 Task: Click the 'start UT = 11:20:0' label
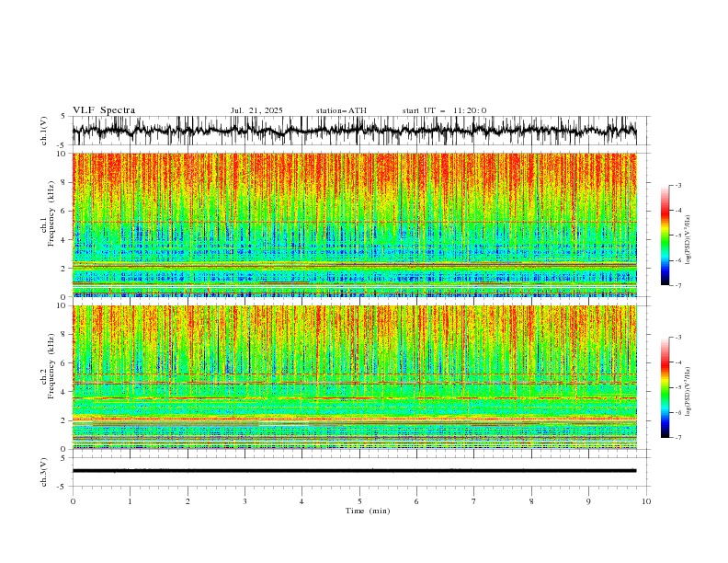click(444, 110)
